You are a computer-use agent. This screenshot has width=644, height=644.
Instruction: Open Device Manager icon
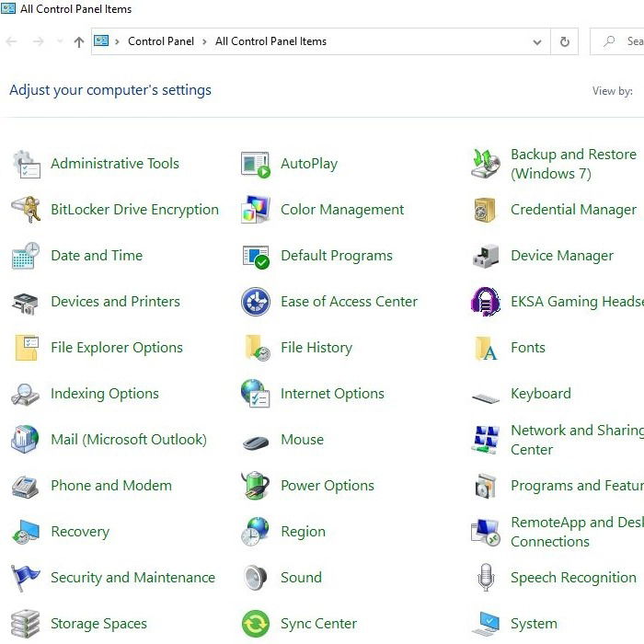pos(486,256)
